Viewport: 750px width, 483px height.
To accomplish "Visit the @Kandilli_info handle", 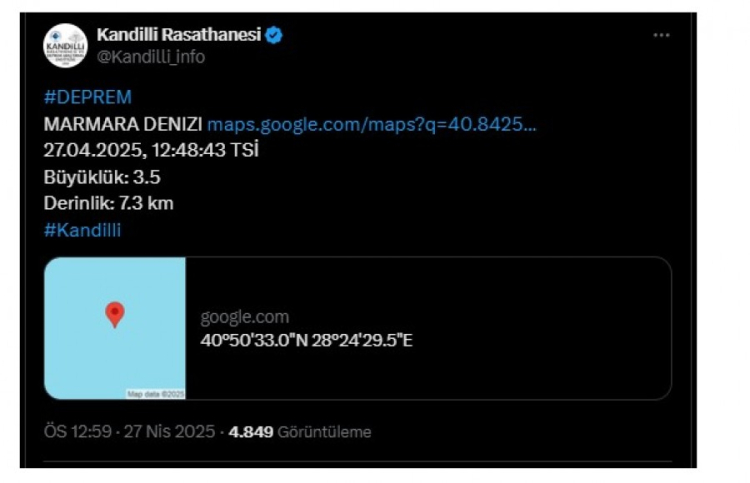I will (150, 57).
